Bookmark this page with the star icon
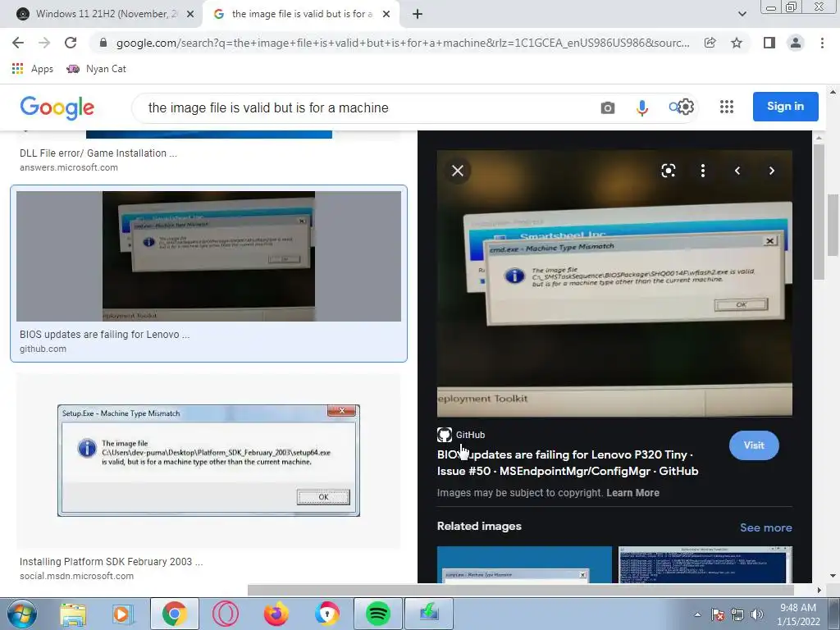Screen dimensions: 840x630 coord(737,43)
